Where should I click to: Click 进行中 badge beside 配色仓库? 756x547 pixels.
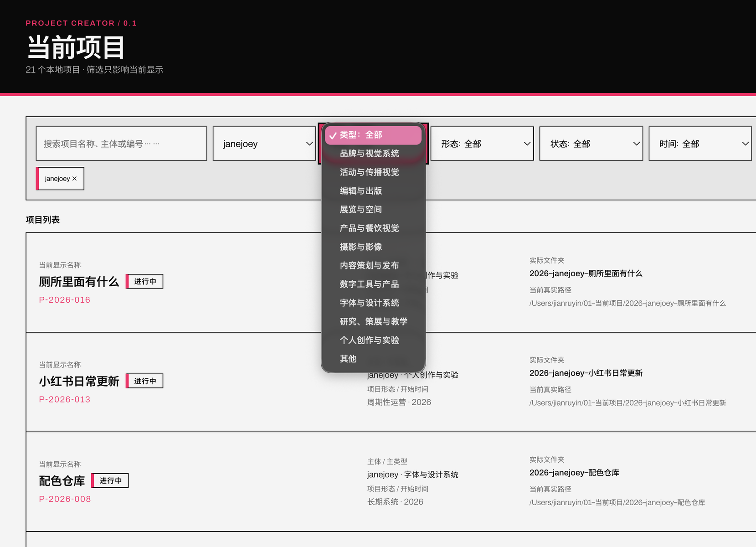(110, 480)
